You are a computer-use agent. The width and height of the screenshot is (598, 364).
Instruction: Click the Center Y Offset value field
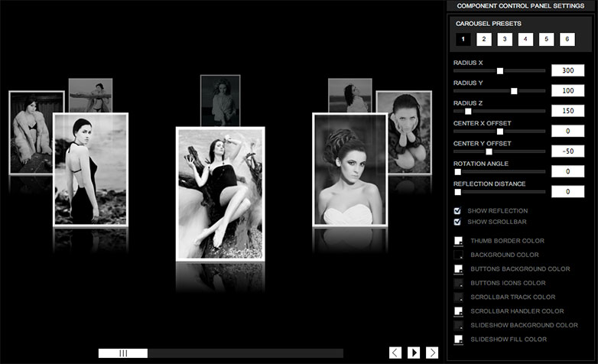568,151
